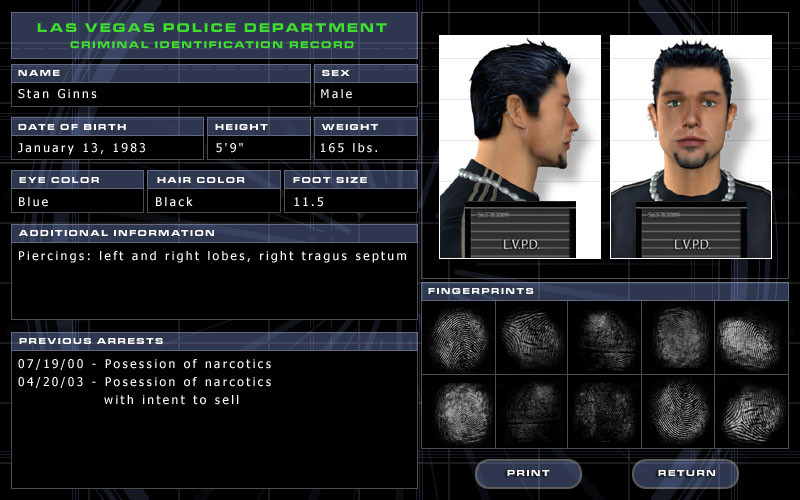Image resolution: width=800 pixels, height=500 pixels.
Task: Select the fourth fingerprint in bottom row
Action: pyautogui.click(x=678, y=411)
